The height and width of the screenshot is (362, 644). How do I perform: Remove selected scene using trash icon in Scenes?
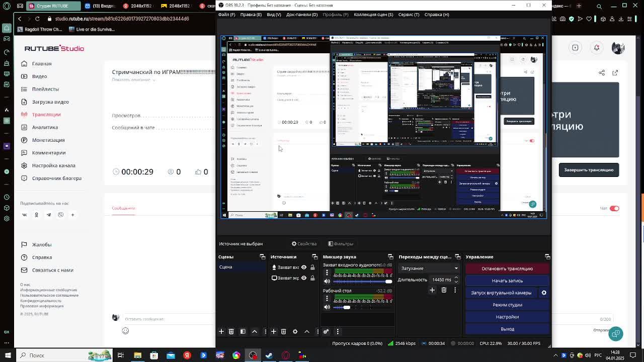coord(231,331)
